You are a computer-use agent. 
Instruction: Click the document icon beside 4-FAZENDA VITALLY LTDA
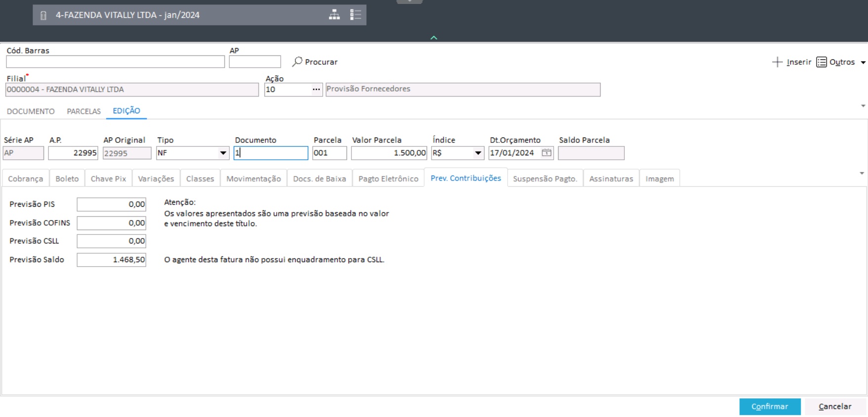coord(43,15)
